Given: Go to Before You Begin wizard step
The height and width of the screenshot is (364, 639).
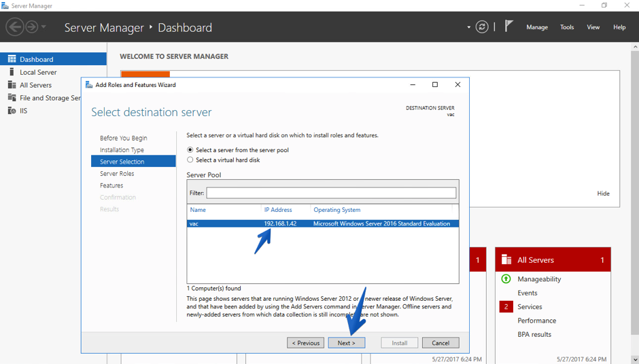Looking at the screenshot, I should 124,138.
